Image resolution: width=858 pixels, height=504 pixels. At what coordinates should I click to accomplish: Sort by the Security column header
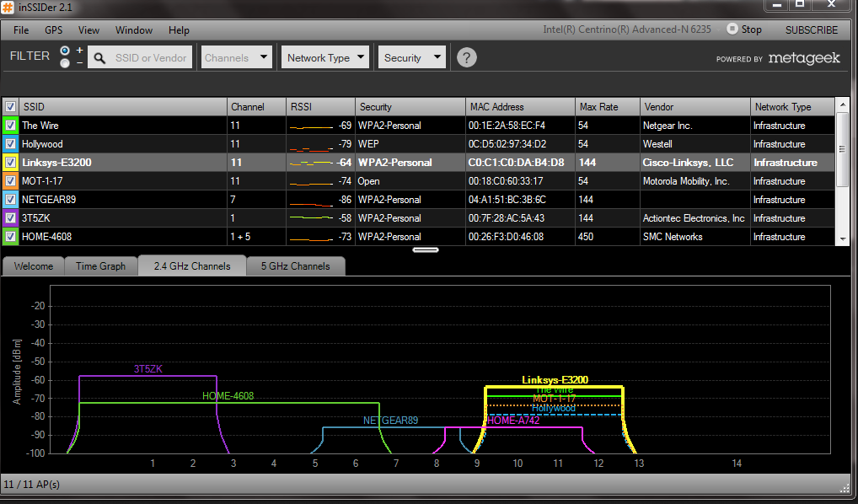410,107
